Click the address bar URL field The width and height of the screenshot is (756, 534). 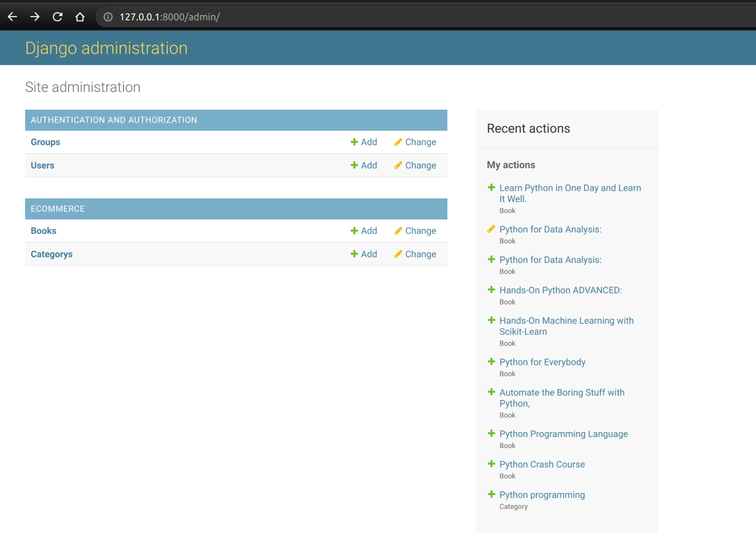point(170,17)
